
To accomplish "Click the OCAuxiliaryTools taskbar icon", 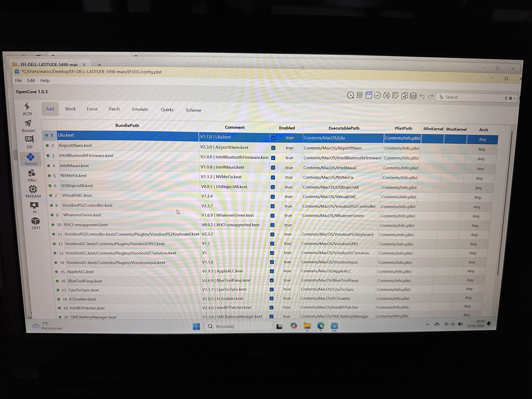I will pyautogui.click(x=334, y=326).
